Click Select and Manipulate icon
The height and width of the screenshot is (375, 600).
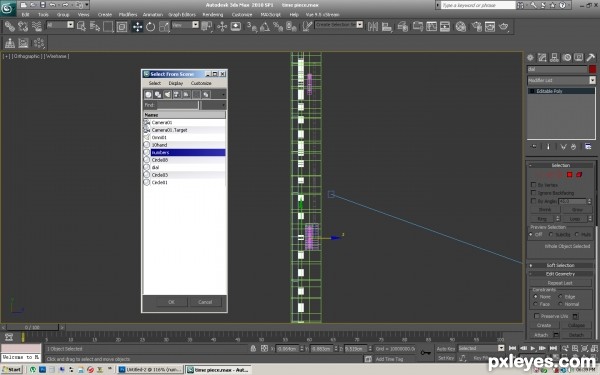222,26
